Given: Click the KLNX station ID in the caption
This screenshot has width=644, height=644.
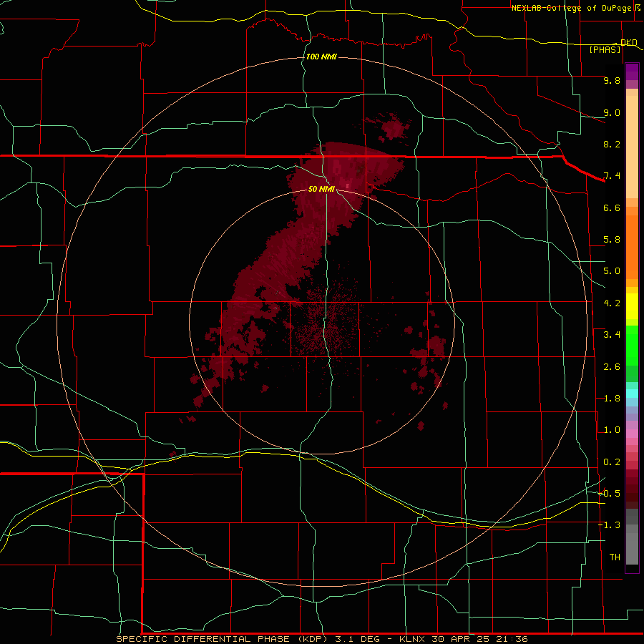Looking at the screenshot, I should click(413, 639).
